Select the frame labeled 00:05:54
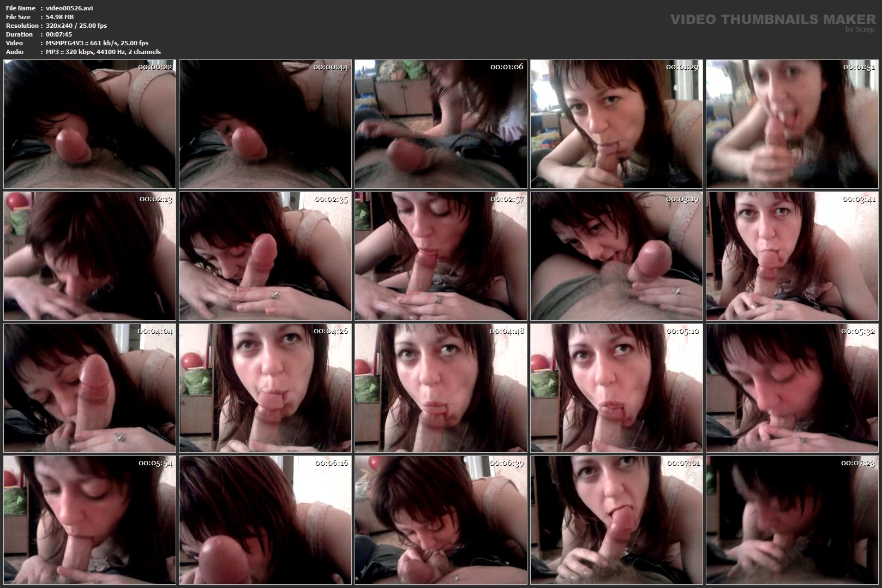This screenshot has width=882, height=588. [89, 520]
